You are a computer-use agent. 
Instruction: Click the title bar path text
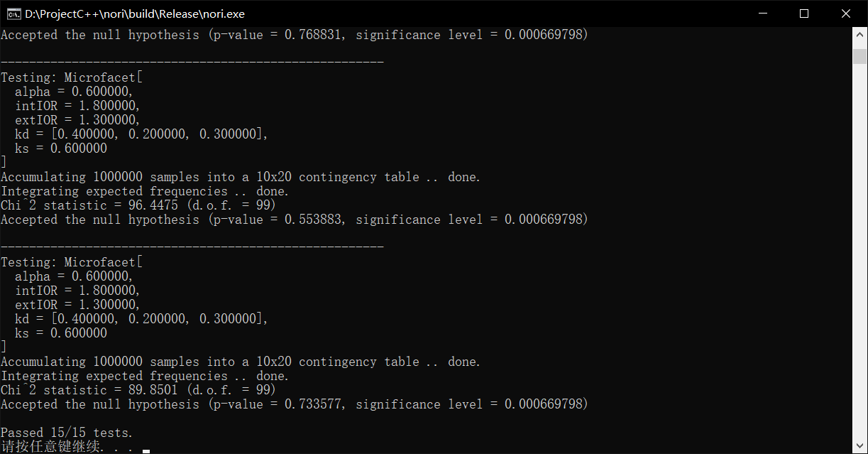tap(135, 13)
